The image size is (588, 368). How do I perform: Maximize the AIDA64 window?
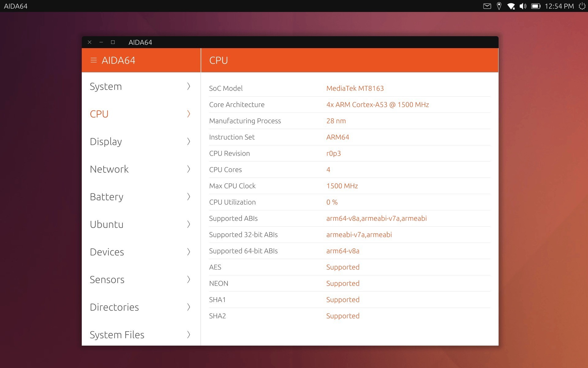(x=113, y=42)
